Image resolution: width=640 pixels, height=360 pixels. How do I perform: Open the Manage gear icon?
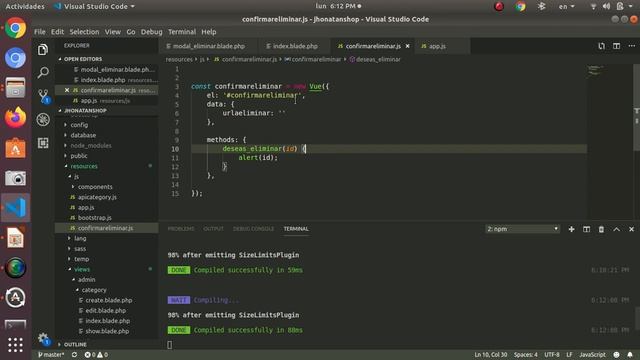(43, 338)
